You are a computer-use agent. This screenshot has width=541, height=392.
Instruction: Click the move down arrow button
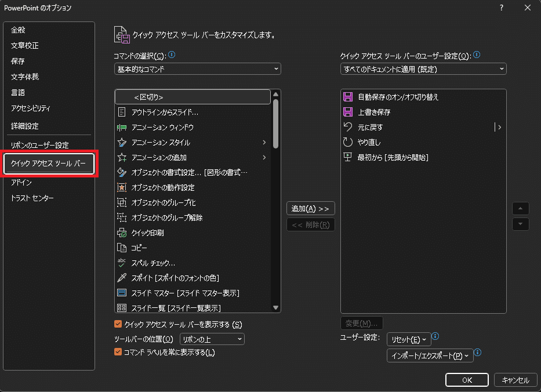521,224
